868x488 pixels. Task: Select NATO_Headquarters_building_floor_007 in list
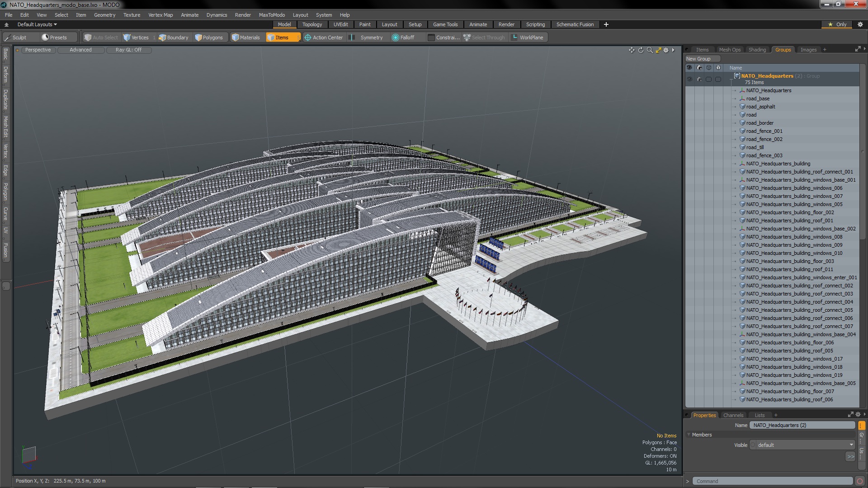pyautogui.click(x=790, y=391)
